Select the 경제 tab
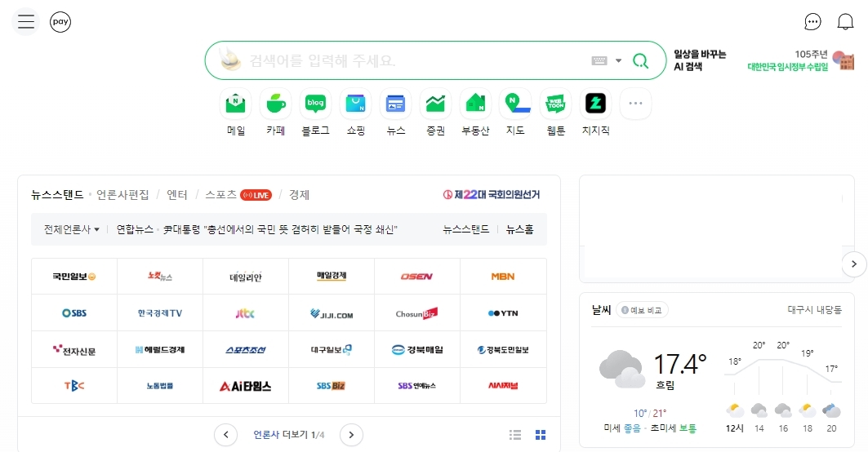The width and height of the screenshot is (868, 452). (299, 195)
